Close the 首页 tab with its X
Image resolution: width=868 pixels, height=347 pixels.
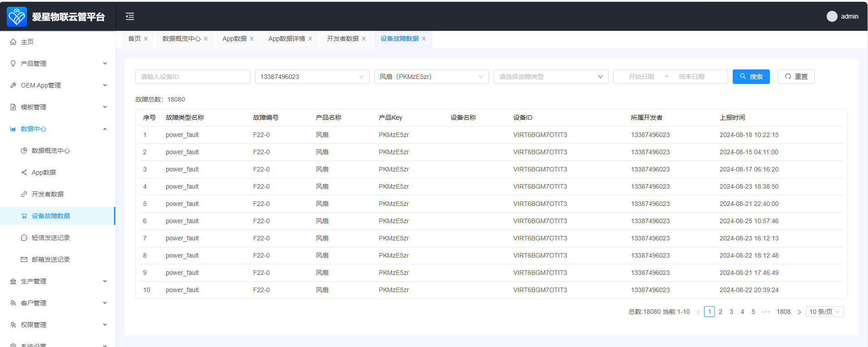pos(146,39)
